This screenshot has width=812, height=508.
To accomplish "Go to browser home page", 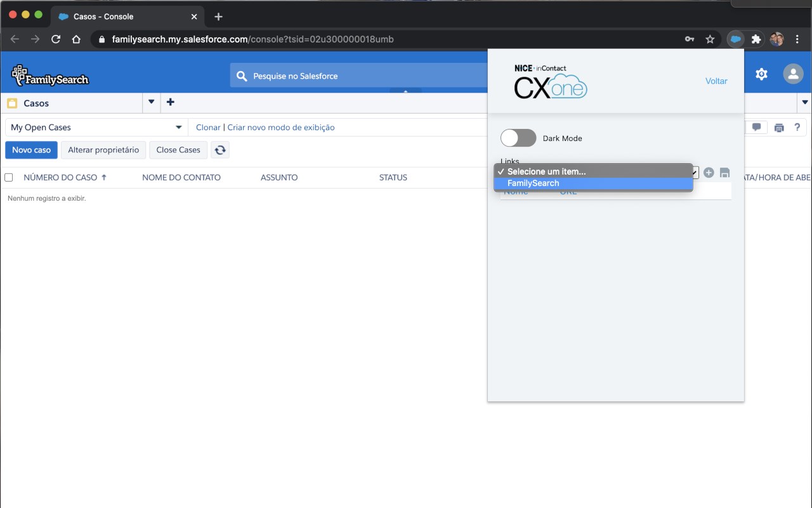I will click(76, 39).
